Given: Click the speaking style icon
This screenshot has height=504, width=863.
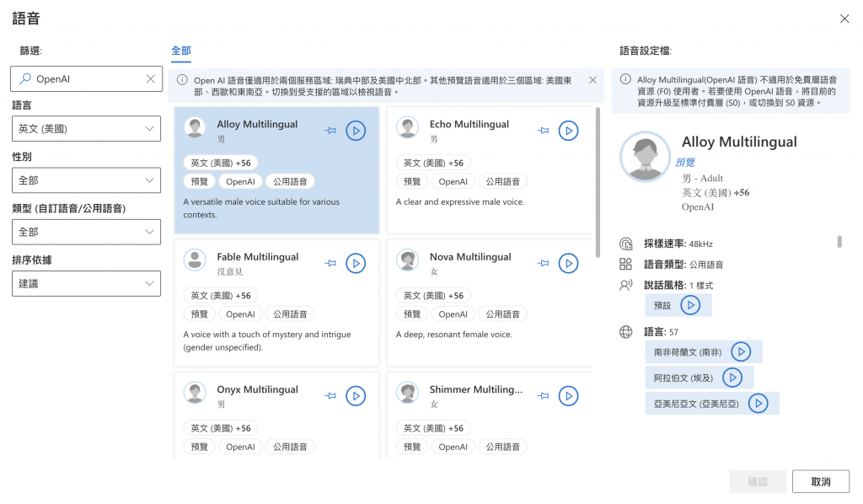Looking at the screenshot, I should coord(626,286).
